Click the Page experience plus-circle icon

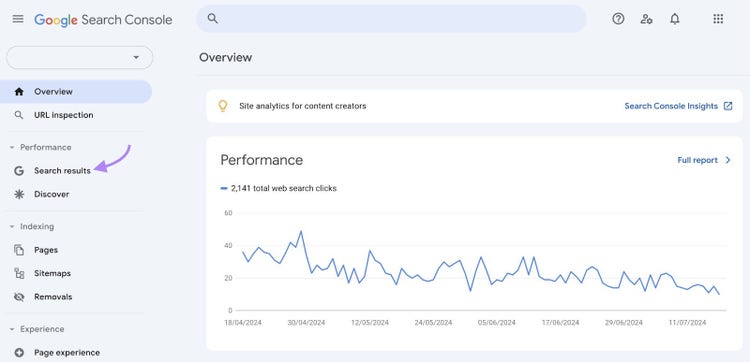click(x=19, y=353)
